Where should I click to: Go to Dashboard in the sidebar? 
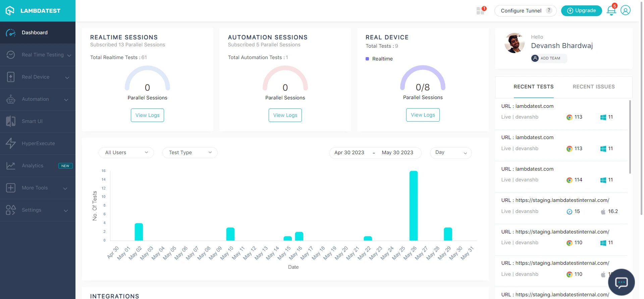[x=38, y=33]
